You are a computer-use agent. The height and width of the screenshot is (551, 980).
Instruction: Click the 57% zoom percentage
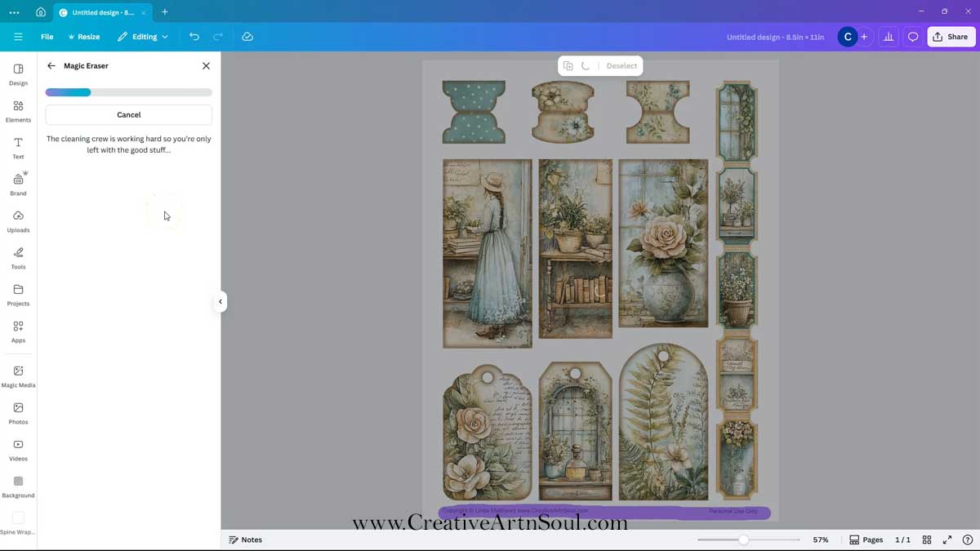(821, 540)
